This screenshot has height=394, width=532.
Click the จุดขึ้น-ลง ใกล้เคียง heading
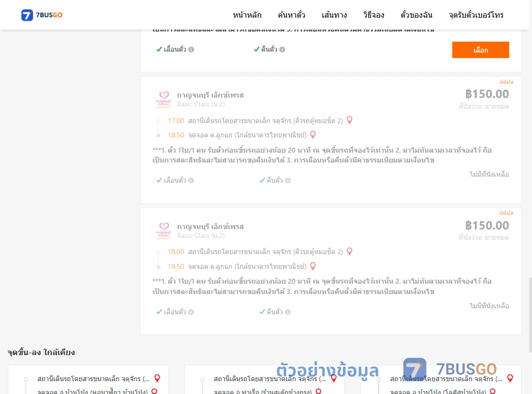click(x=41, y=352)
